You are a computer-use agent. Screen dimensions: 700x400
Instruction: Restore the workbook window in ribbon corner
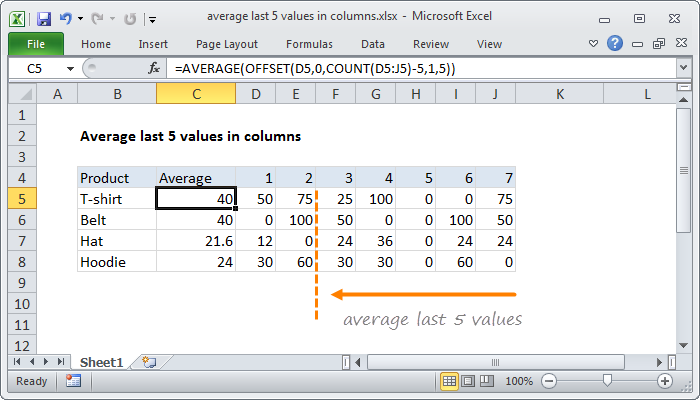[659, 43]
